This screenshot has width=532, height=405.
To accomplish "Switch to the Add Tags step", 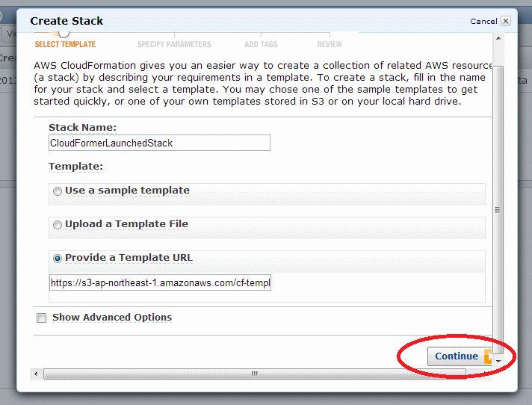I will [261, 44].
